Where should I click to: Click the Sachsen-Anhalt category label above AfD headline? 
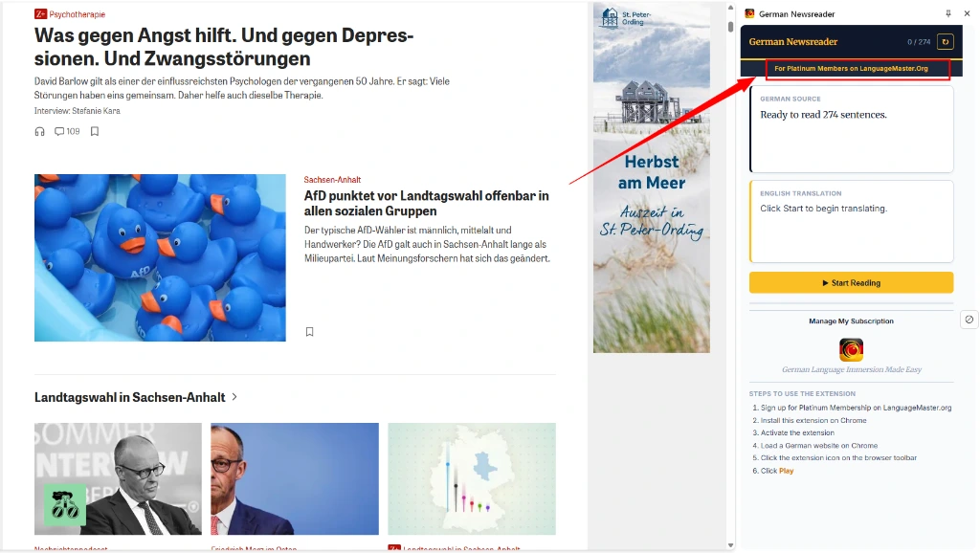[332, 179]
